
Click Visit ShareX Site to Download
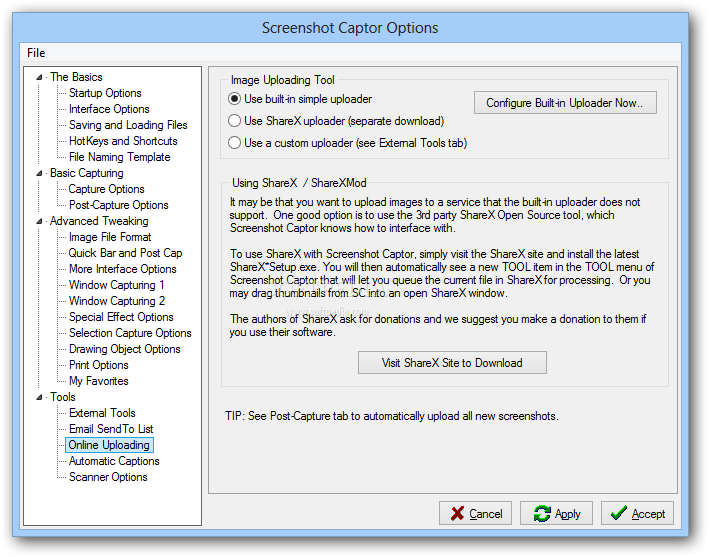coord(452,363)
